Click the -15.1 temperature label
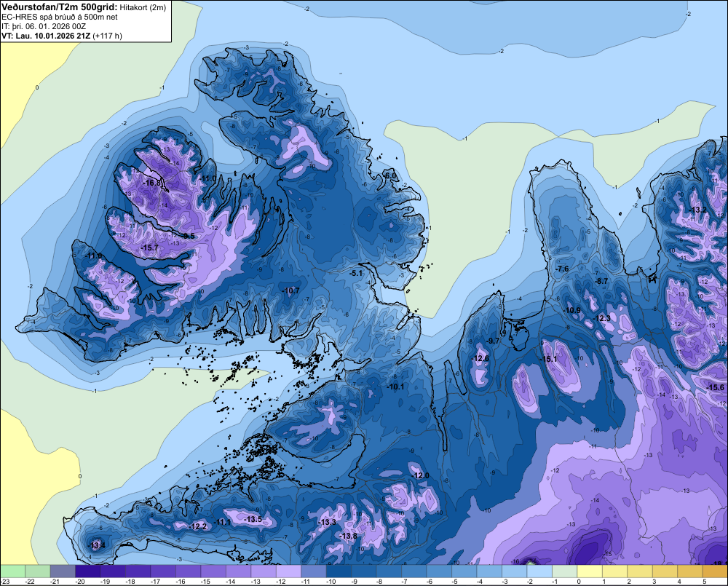Image resolution: width=728 pixels, height=586 pixels. (x=548, y=359)
